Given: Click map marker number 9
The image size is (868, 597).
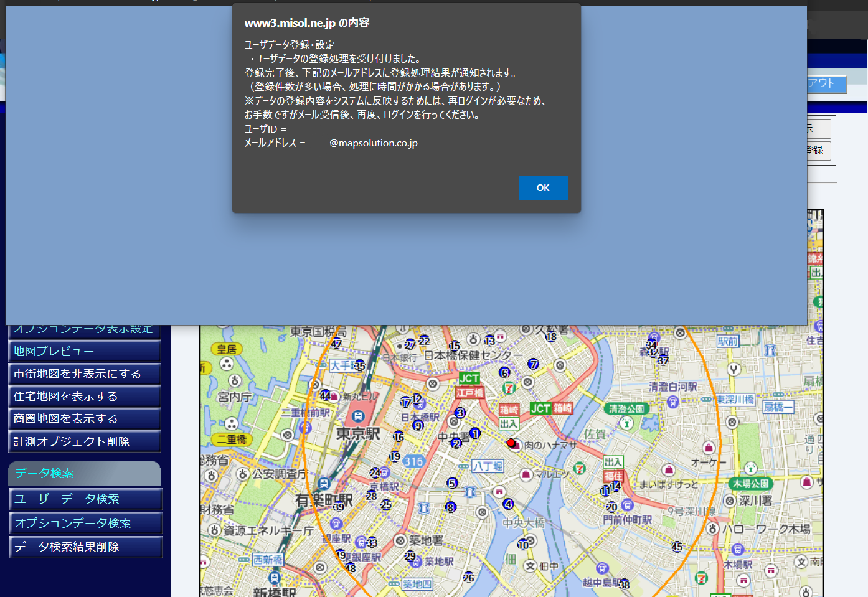Looking at the screenshot, I should point(418,426).
